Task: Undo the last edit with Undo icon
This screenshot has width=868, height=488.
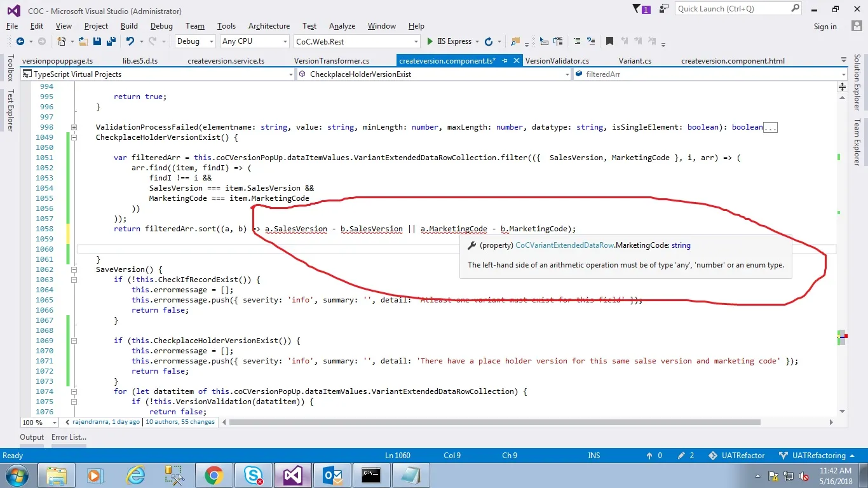Action: [x=130, y=41]
